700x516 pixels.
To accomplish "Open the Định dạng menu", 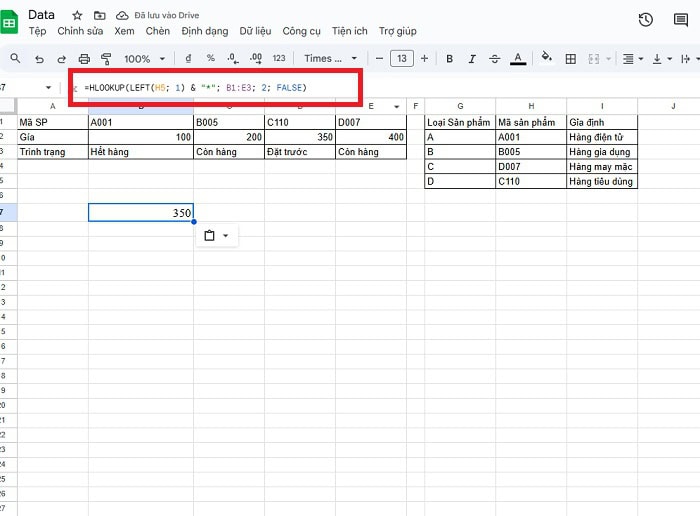I will [204, 31].
